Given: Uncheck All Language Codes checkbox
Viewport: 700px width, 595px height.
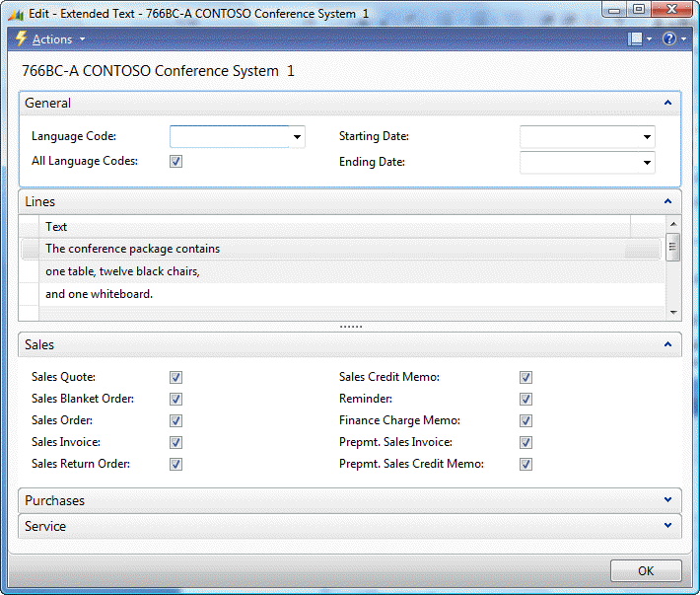Looking at the screenshot, I should [x=175, y=161].
